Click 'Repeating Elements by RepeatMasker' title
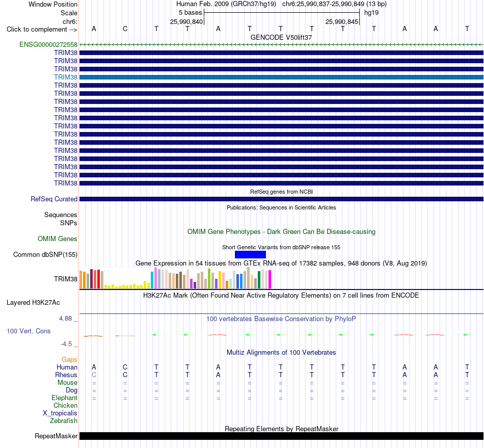This screenshot has width=484, height=448. tap(281, 429)
